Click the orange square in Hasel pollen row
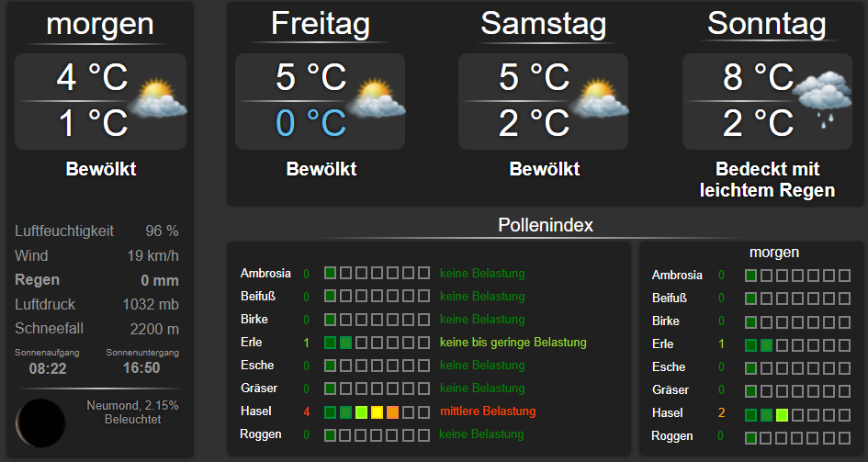 [x=392, y=411]
